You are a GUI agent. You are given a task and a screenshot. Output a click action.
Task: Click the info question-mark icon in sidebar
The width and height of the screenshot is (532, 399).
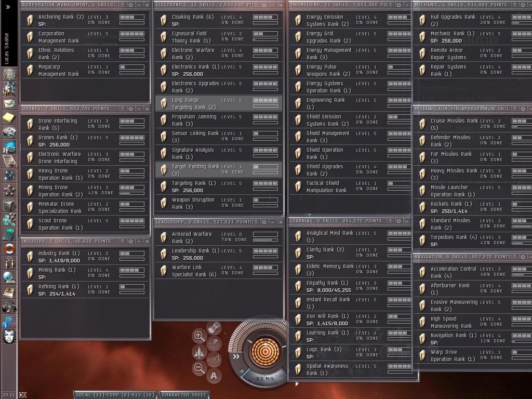[9, 321]
